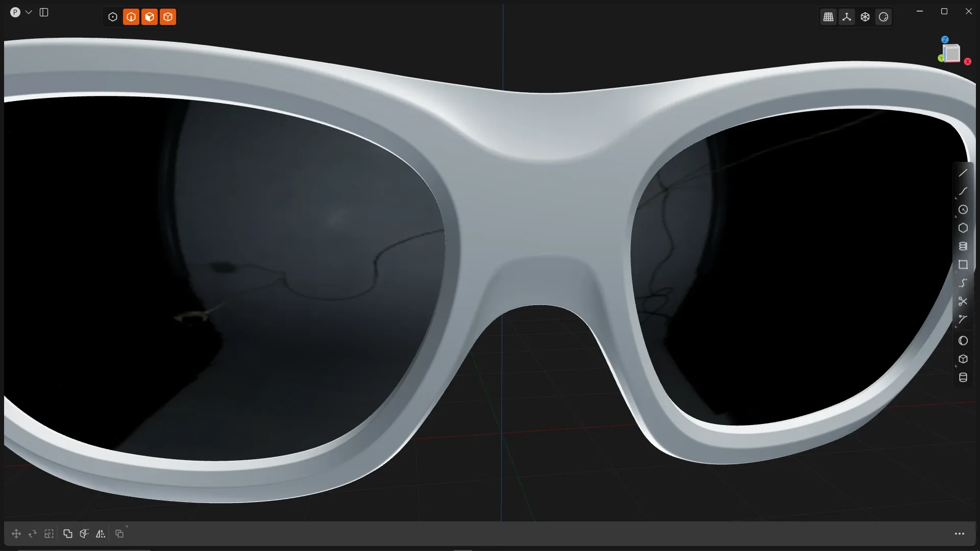
Task: Open the Plasticity P application menu
Action: (x=15, y=12)
